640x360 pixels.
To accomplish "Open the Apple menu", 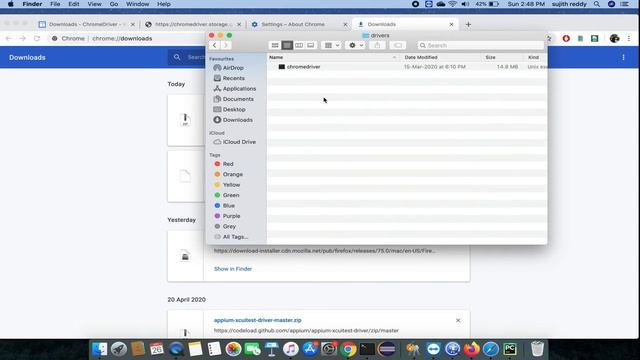I will click(x=11, y=4).
